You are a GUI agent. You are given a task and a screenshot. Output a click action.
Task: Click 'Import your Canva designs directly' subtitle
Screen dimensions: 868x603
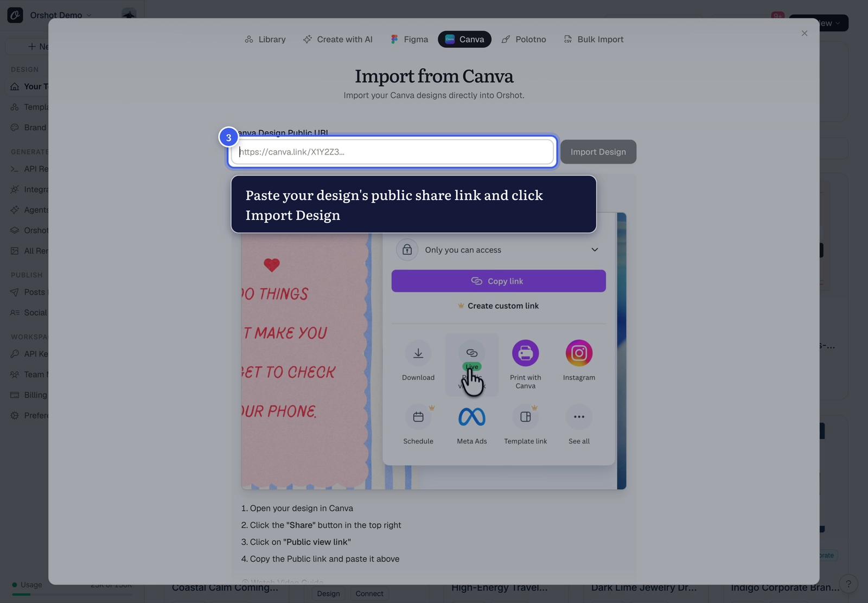[434, 96]
